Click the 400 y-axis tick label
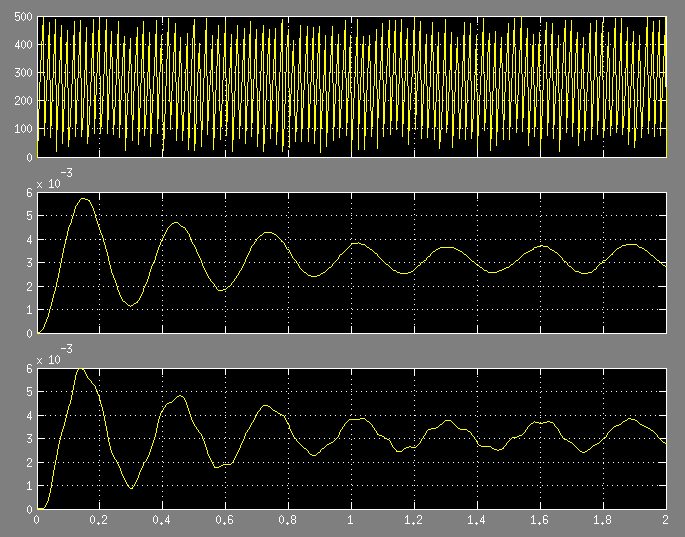Image resolution: width=685 pixels, height=537 pixels. [x=23, y=45]
